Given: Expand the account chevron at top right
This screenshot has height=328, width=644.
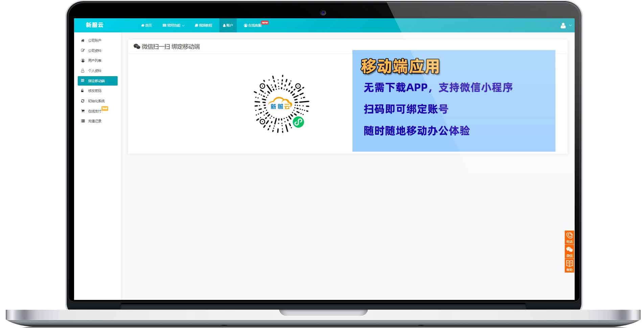Looking at the screenshot, I should [570, 25].
